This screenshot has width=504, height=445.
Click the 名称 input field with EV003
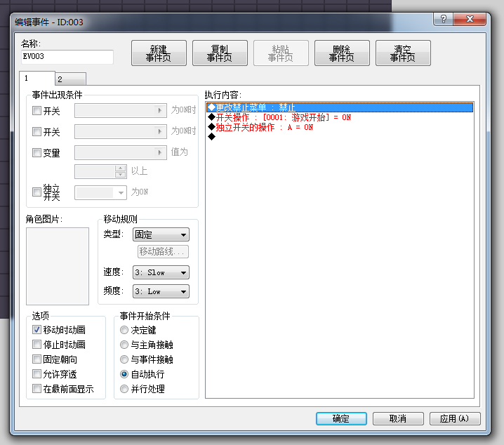(67, 57)
